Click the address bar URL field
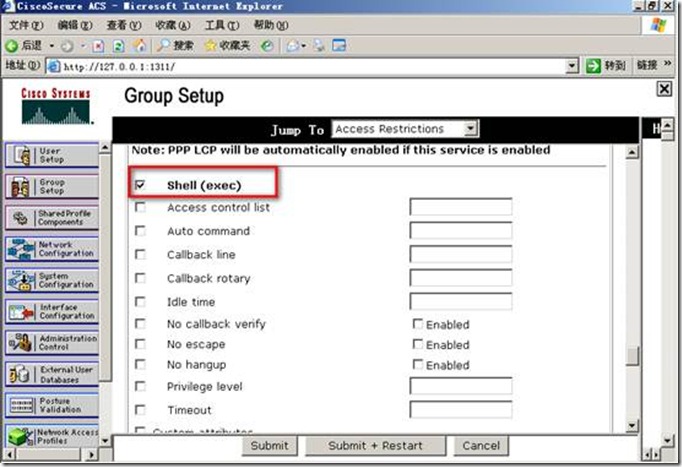Image resolution: width=682 pixels, height=467 pixels. point(307,67)
